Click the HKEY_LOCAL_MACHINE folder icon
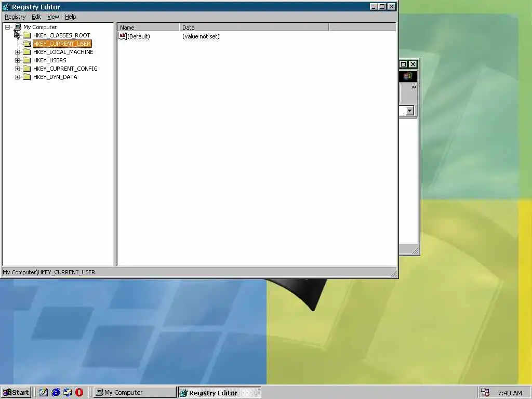The image size is (532, 399). (27, 52)
